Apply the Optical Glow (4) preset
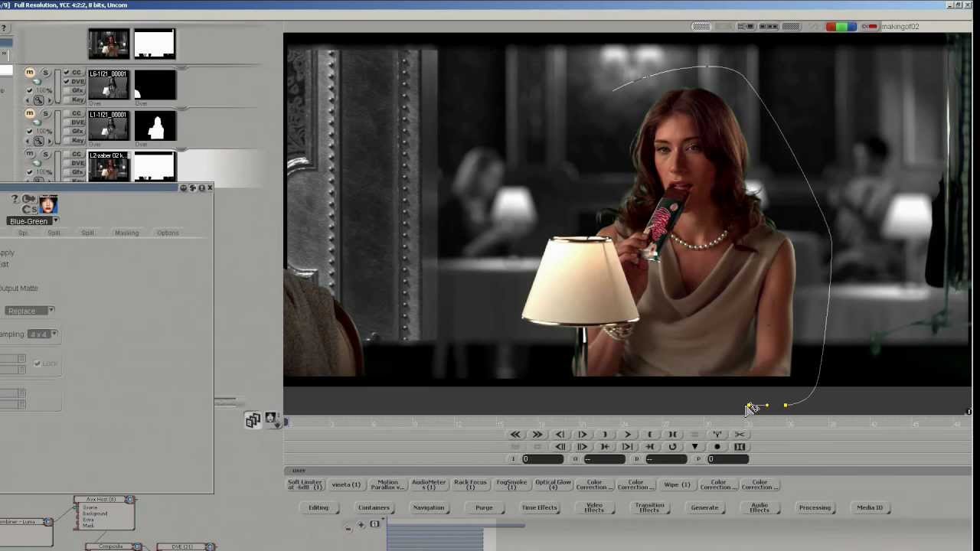 [x=553, y=484]
